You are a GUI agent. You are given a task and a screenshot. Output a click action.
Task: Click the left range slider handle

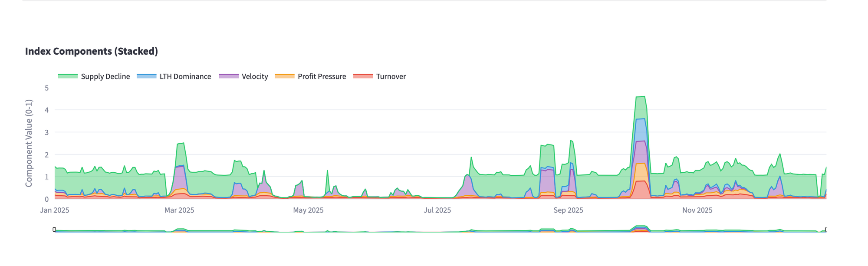[x=54, y=229]
